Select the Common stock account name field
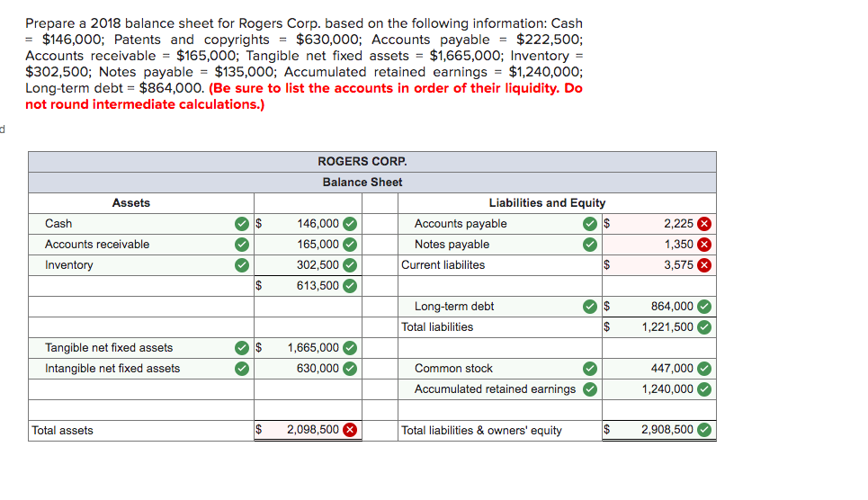 (500, 368)
